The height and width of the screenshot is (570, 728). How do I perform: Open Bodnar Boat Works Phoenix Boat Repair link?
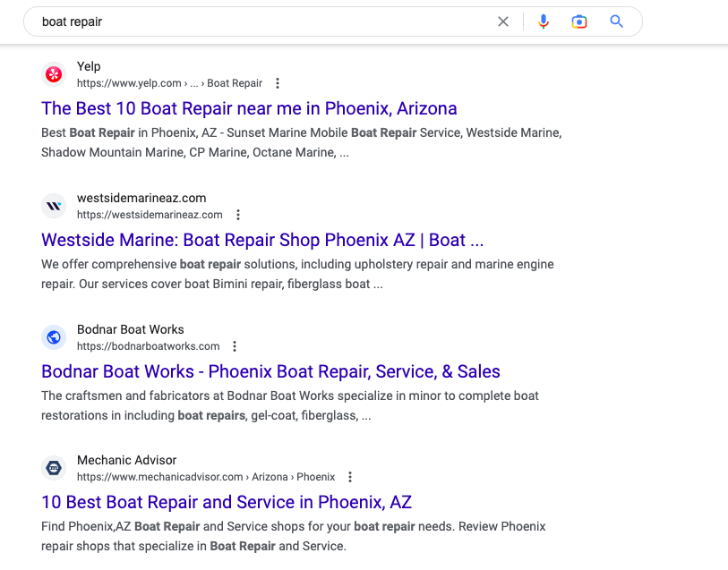point(270,371)
